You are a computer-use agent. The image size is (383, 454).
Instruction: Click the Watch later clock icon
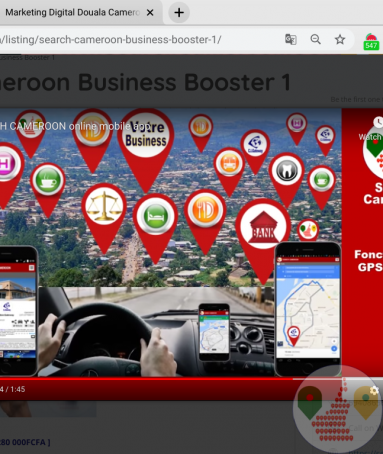[378, 122]
